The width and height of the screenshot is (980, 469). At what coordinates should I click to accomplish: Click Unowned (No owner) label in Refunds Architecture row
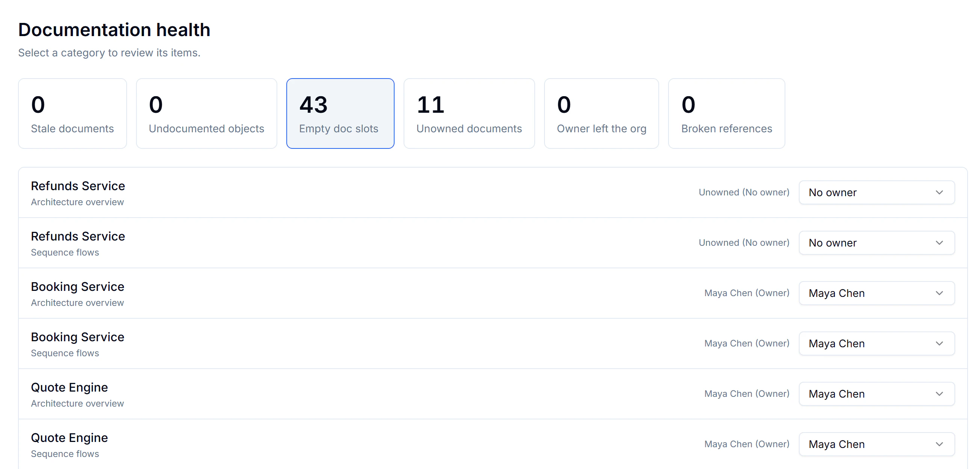(744, 192)
